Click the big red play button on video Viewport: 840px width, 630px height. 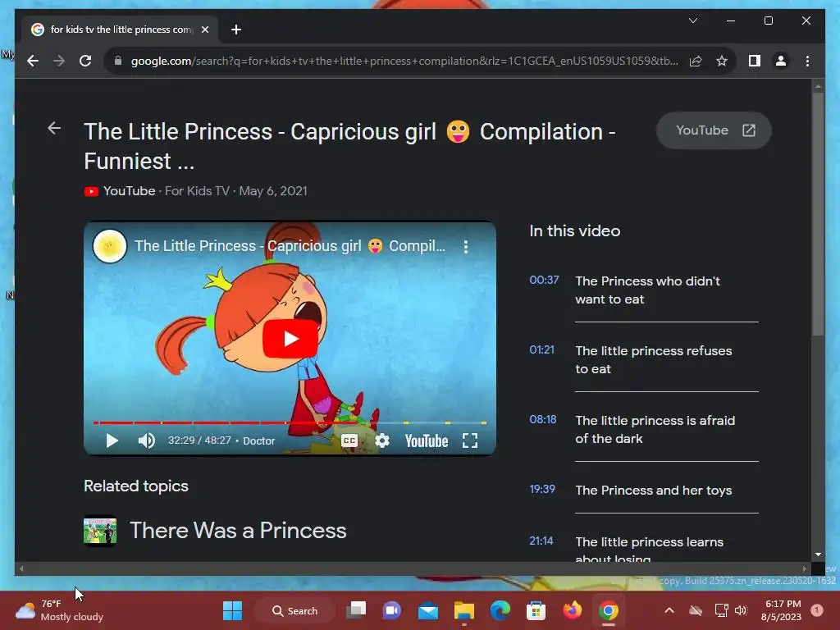(x=290, y=339)
